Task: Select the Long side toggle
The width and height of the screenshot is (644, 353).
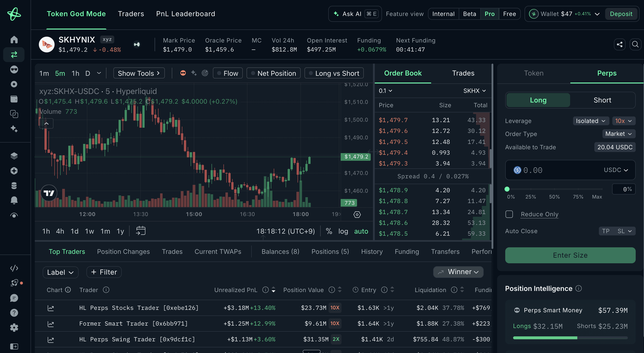Action: tap(538, 100)
